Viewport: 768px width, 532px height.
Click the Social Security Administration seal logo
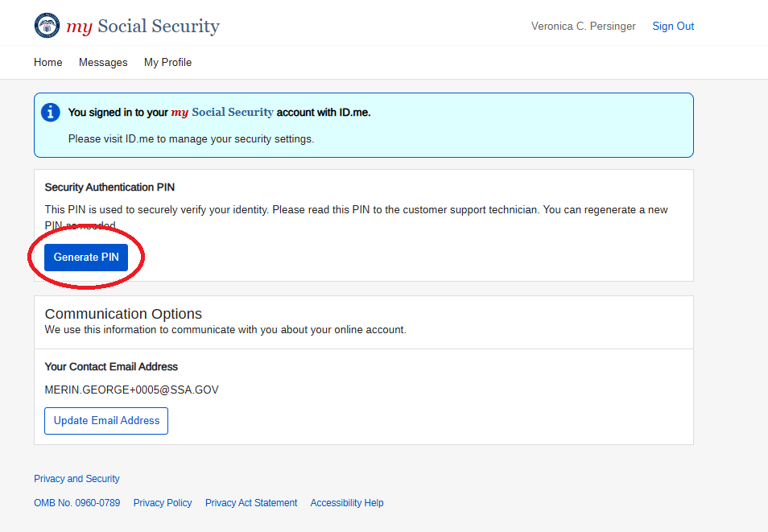click(x=47, y=26)
